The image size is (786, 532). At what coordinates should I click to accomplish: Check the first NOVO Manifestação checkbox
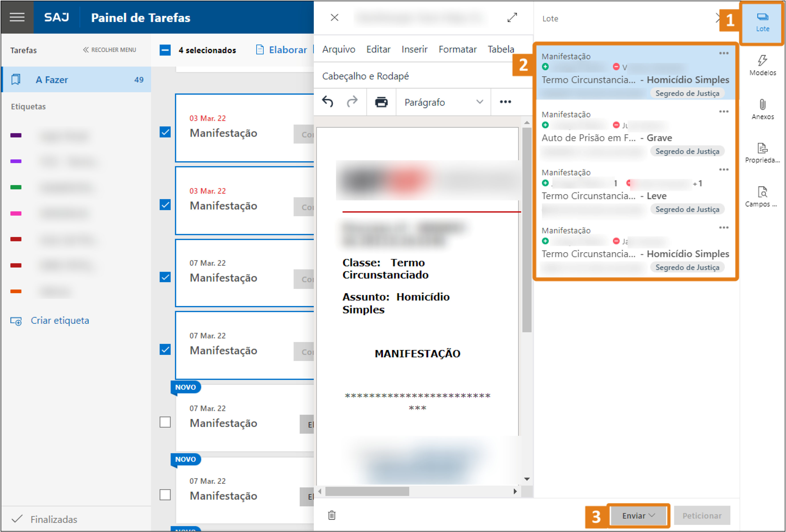click(165, 422)
